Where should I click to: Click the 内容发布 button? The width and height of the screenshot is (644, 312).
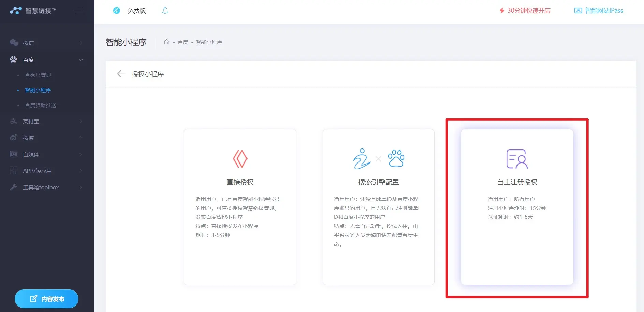pos(47,299)
